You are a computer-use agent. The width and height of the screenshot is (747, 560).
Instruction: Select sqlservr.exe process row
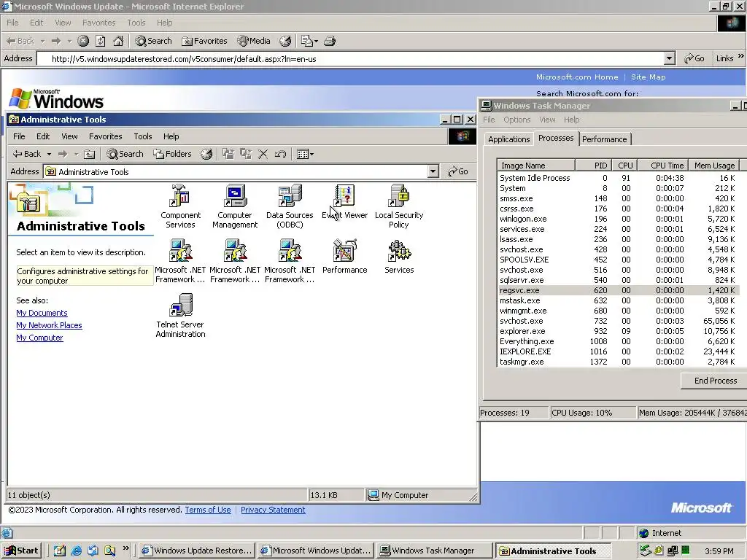pos(617,280)
